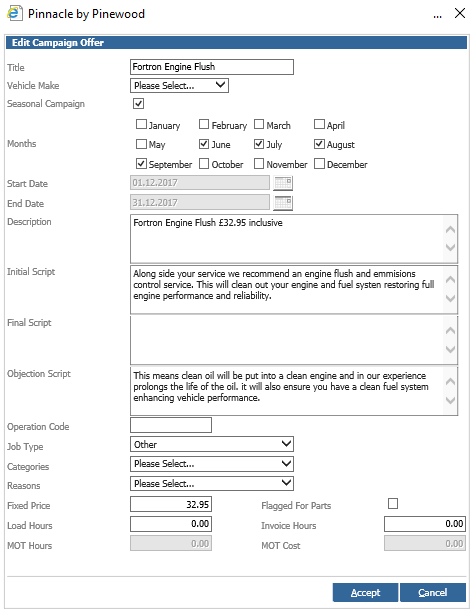This screenshot has height=613, width=473.
Task: Click the Months label
Action: point(22,143)
